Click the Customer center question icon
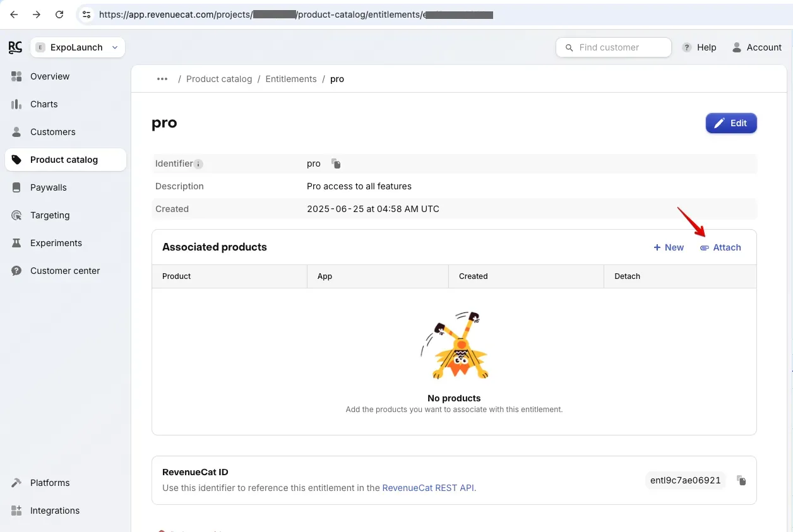 tap(17, 271)
